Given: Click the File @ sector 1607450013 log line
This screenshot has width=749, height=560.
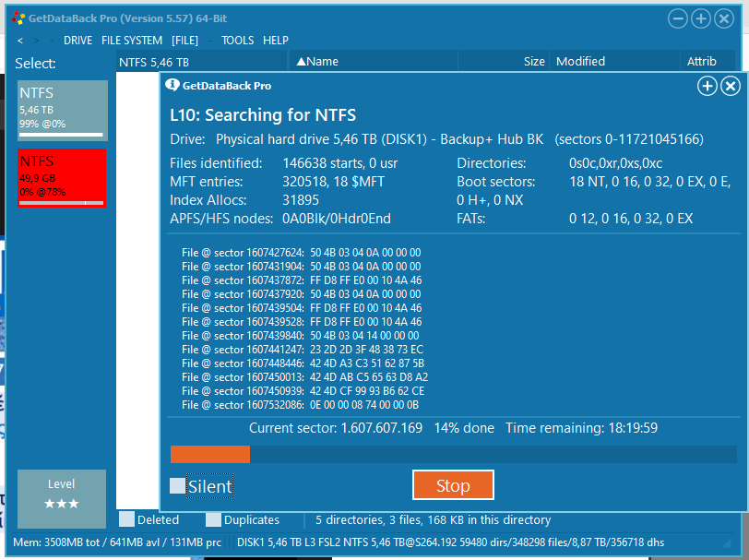Looking at the screenshot, I should click(x=304, y=377).
